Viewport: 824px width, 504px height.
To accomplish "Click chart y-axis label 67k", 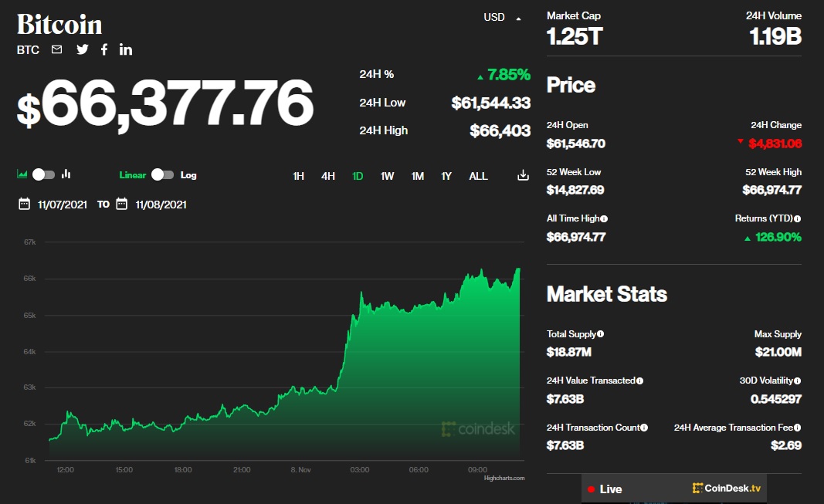I will click(30, 242).
